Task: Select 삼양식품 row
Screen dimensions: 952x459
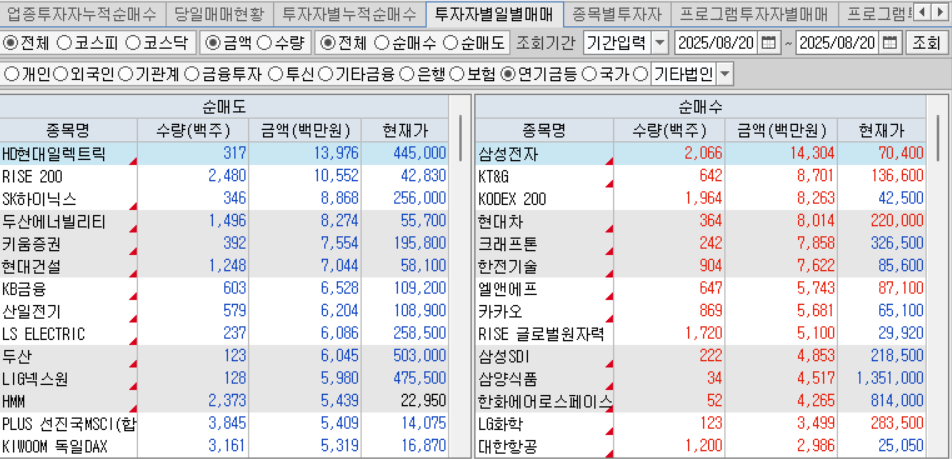Action: [701, 379]
